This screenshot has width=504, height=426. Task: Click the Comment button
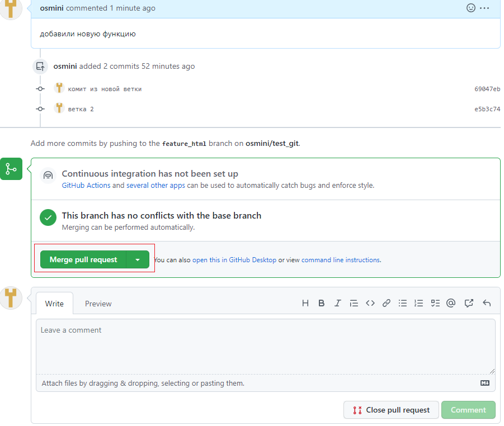[x=468, y=410]
